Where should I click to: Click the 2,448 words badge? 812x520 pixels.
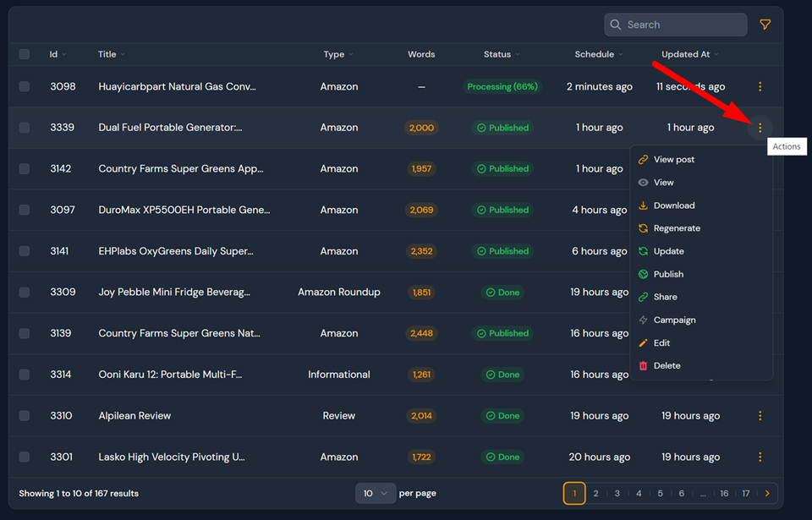(x=421, y=333)
